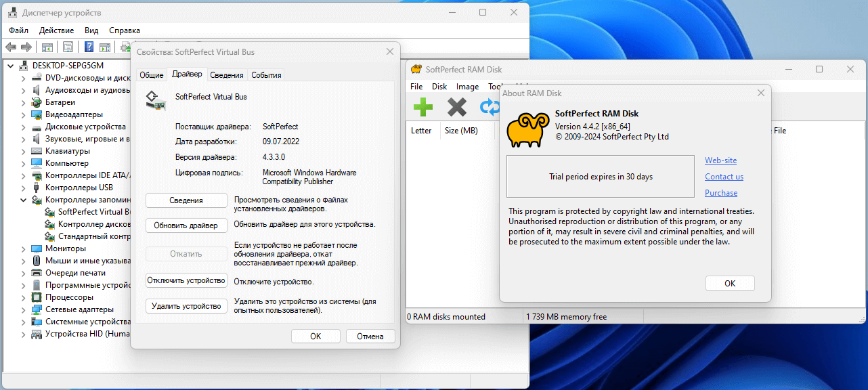Click the Letter column header
This screenshot has height=390, width=868.
click(x=422, y=131)
